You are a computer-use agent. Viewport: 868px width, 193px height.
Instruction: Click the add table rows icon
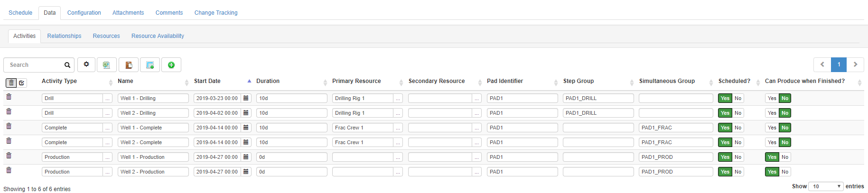click(x=150, y=64)
